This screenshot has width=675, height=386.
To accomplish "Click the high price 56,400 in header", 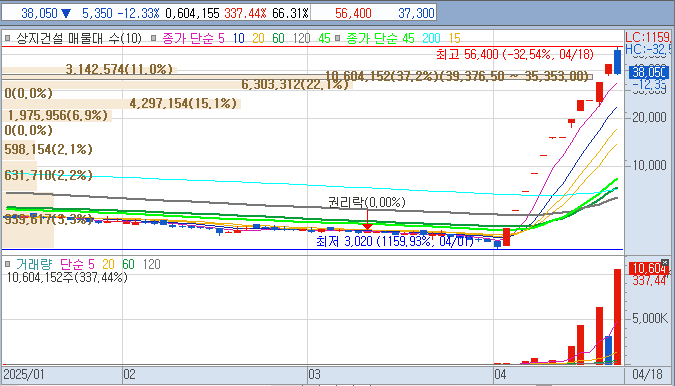I will pos(353,13).
